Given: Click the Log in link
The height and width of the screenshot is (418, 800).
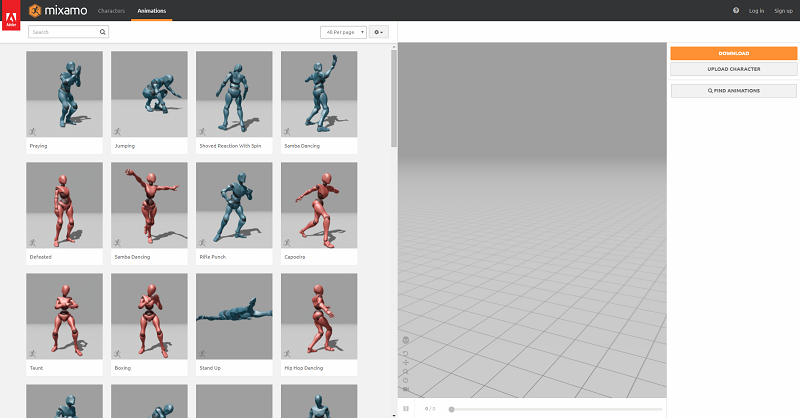Looking at the screenshot, I should click(756, 11).
